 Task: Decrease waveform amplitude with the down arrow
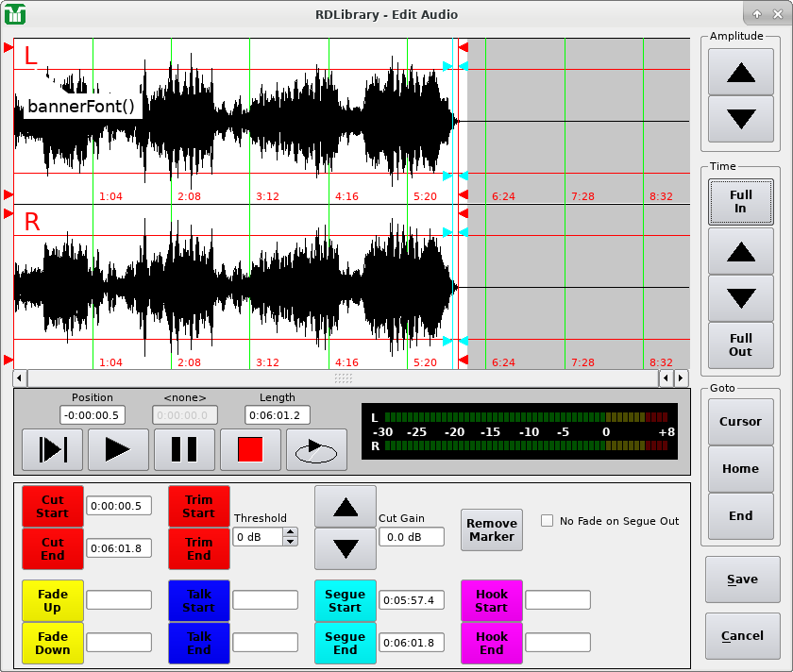(x=741, y=119)
